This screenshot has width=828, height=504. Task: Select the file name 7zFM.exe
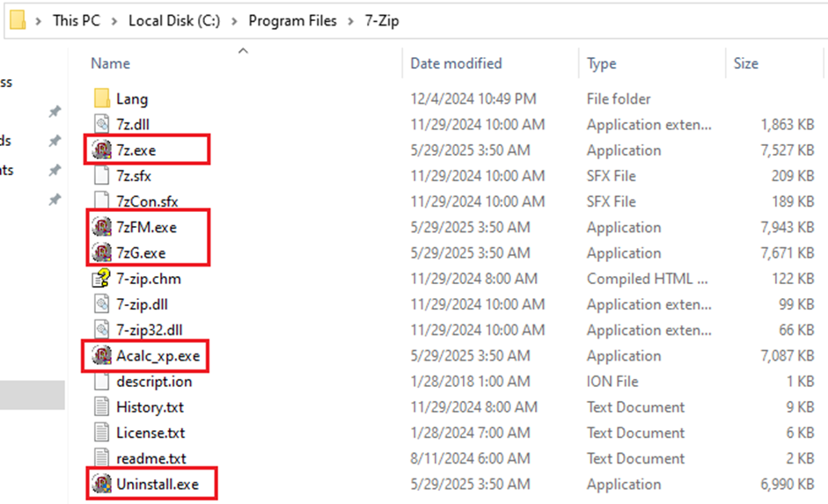pyautogui.click(x=147, y=228)
